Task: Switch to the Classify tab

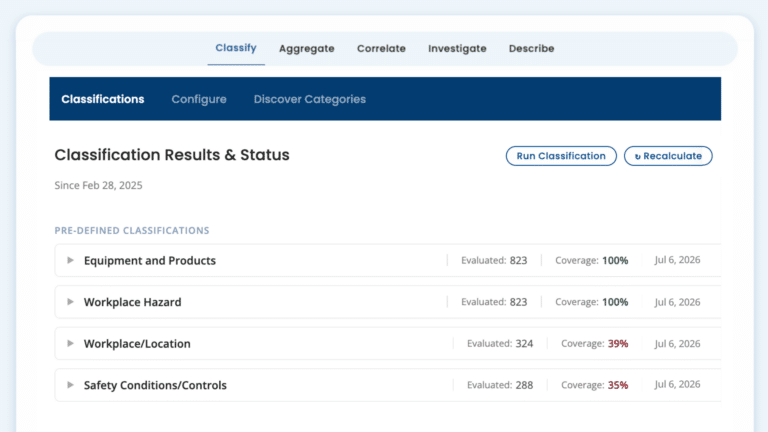Action: 236,48
